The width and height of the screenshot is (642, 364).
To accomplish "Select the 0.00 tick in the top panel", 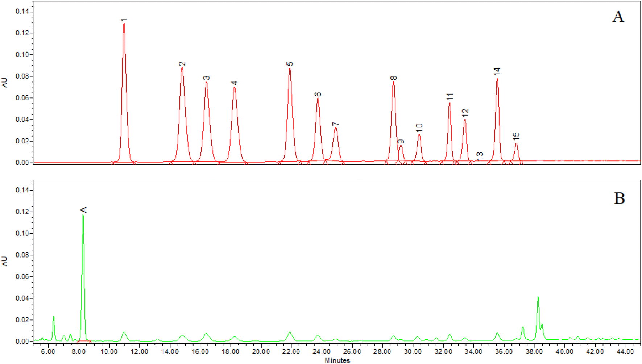I will coord(22,163).
